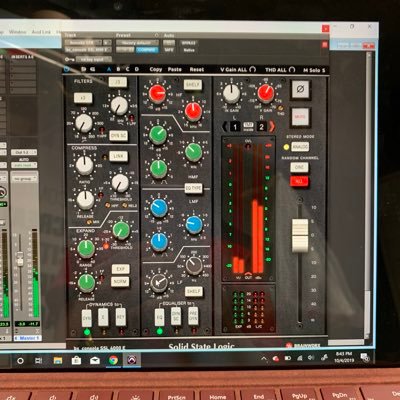
Task: Open the Action Center notification icon
Action: 365,358
